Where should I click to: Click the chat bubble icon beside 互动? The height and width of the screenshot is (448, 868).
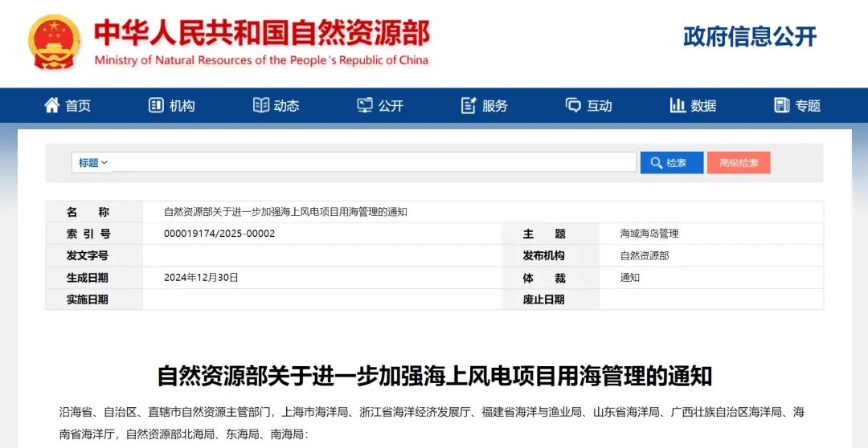(x=573, y=105)
